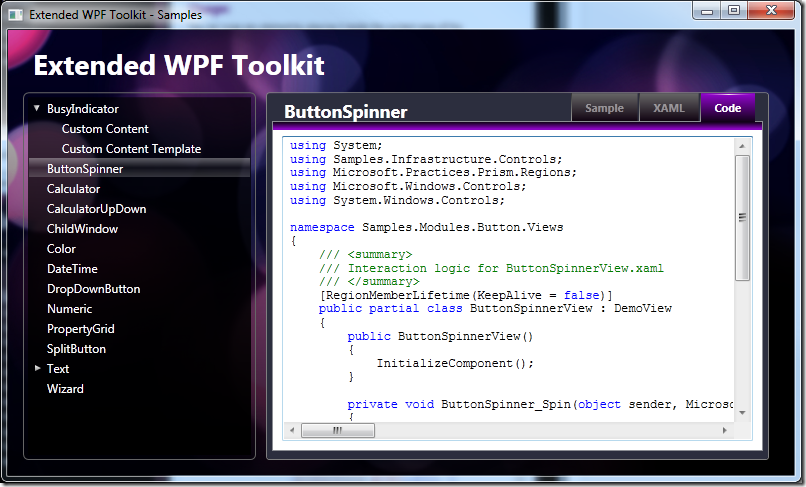Choose the ChildWindow sample
806x487 pixels.
[82, 229]
